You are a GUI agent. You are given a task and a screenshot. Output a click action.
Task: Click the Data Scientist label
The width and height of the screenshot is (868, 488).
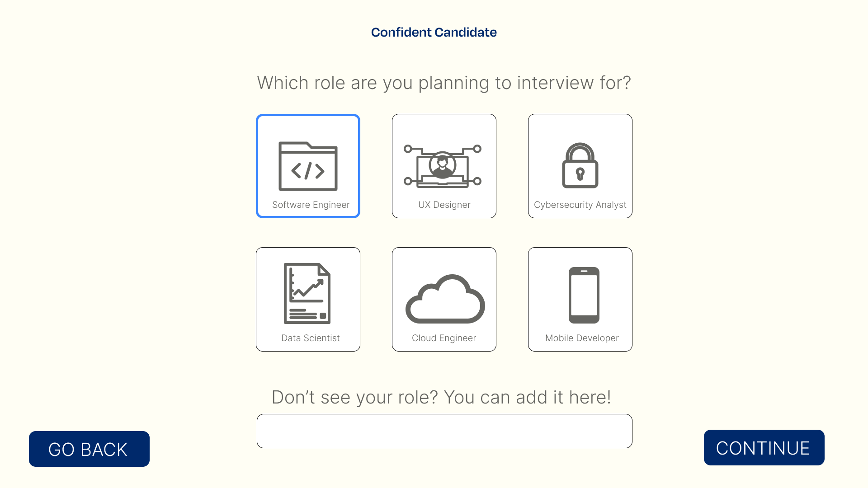coord(310,338)
